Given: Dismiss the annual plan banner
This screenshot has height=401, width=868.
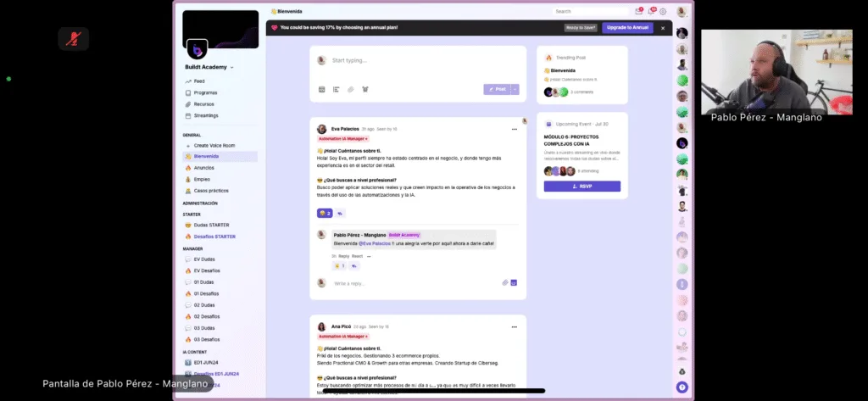Looking at the screenshot, I should click(x=663, y=28).
